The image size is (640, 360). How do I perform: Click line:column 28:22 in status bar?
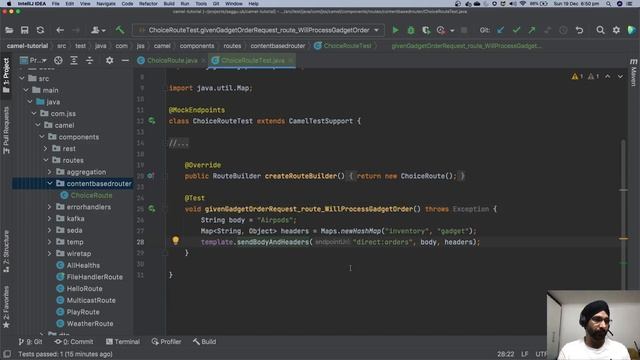pyautogui.click(x=506, y=354)
